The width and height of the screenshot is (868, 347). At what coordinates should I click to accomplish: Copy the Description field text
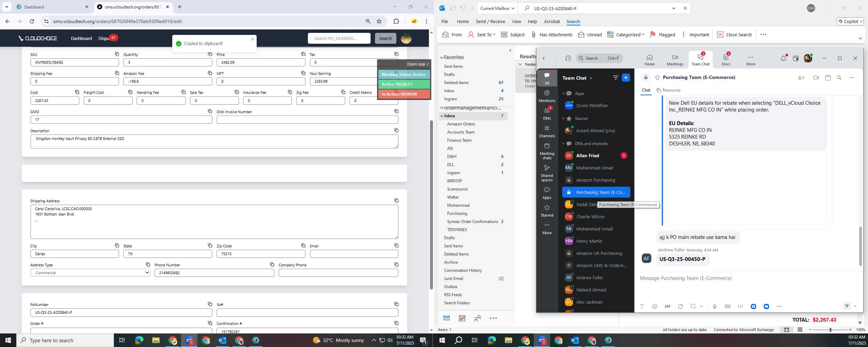coord(396,130)
